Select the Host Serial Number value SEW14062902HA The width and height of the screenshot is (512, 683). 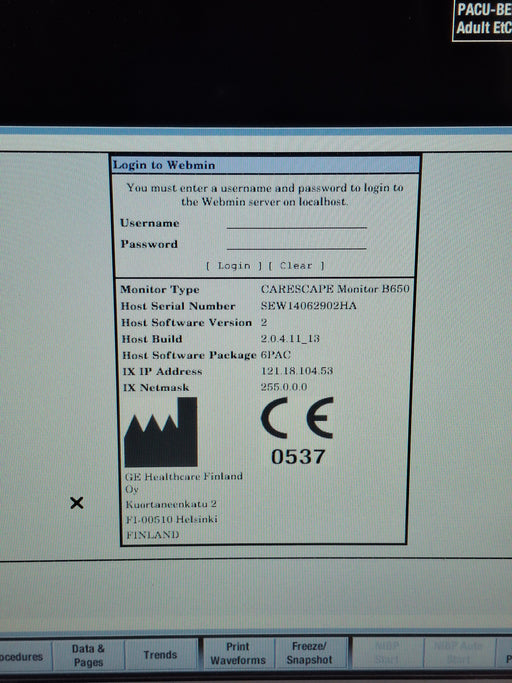(309, 306)
